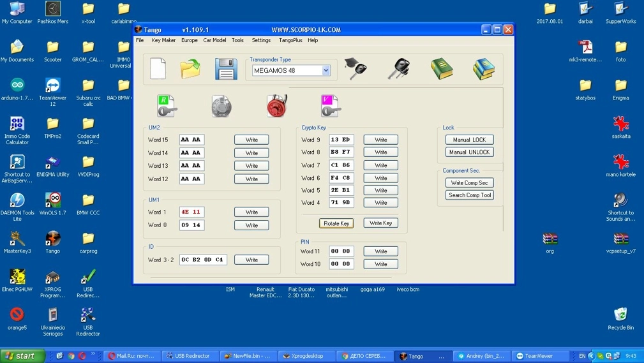Open the Settings menu
Screen dimensions: 644x363
tap(261, 40)
